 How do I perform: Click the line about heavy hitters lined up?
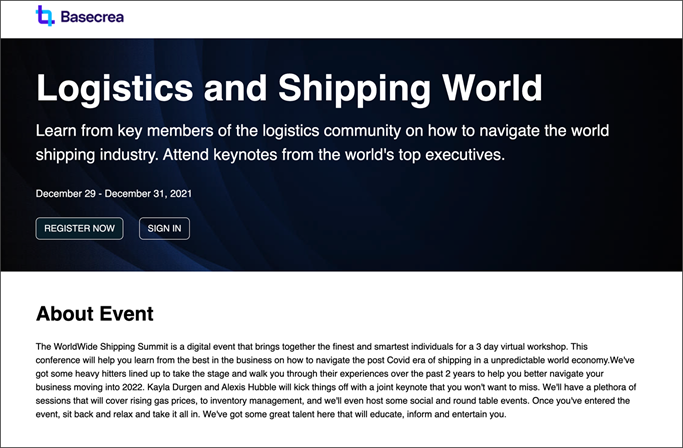[x=319, y=373]
